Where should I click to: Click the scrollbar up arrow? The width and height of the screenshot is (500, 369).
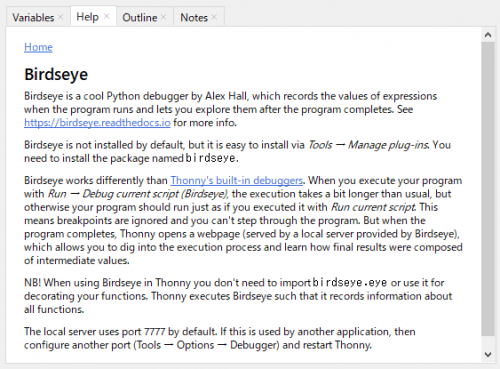click(488, 35)
